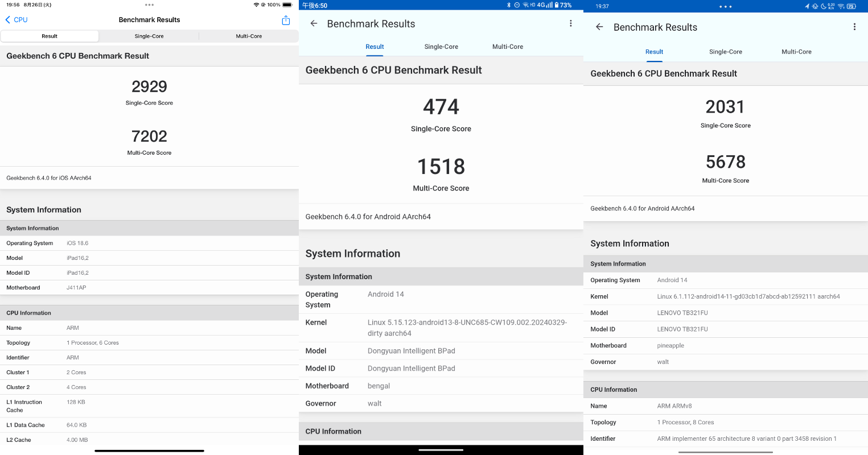Switch to the Multi-Core tab on the middle screen

click(x=507, y=47)
